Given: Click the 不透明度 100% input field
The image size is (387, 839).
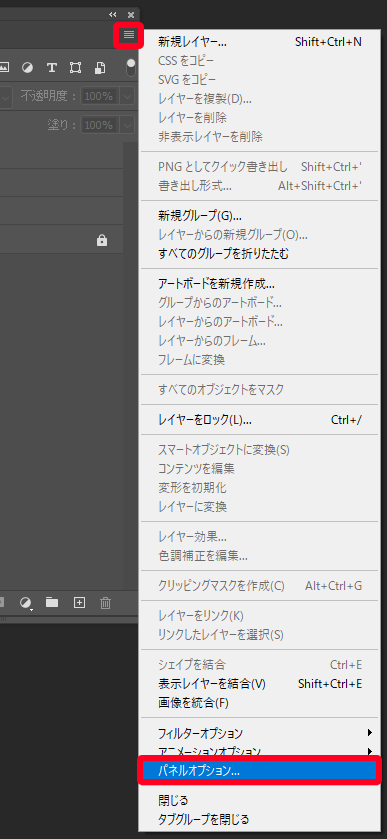Looking at the screenshot, I should pyautogui.click(x=100, y=96).
